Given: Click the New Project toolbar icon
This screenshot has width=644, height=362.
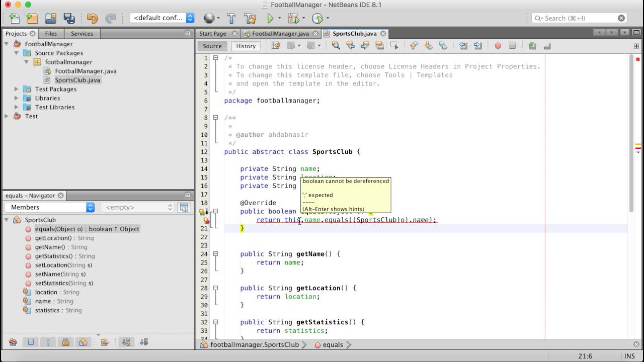Looking at the screenshot, I should pos(32,19).
